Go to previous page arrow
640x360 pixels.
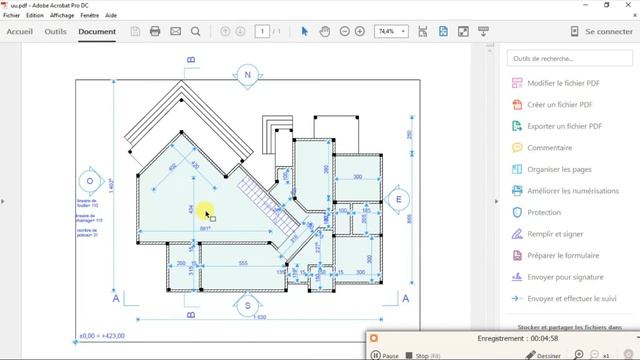[225, 31]
